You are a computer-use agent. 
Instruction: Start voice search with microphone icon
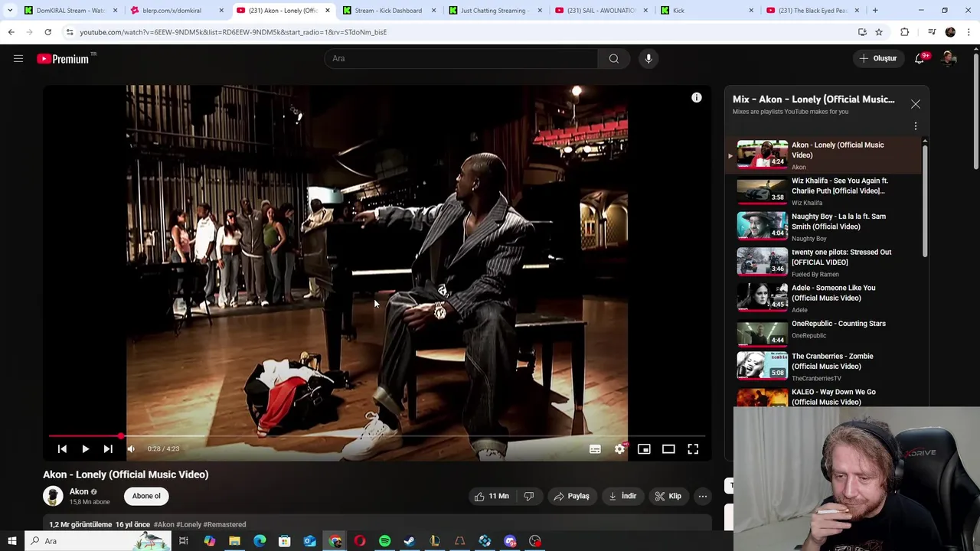[648, 59]
